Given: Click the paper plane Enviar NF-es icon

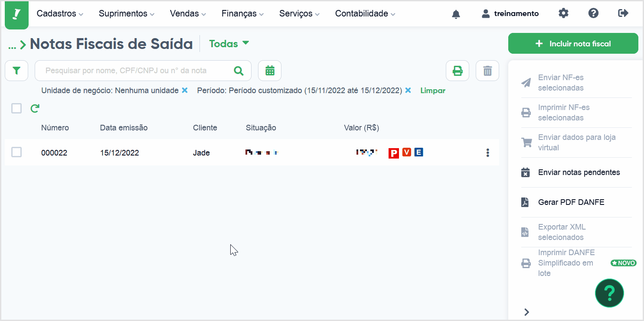Looking at the screenshot, I should (x=526, y=83).
